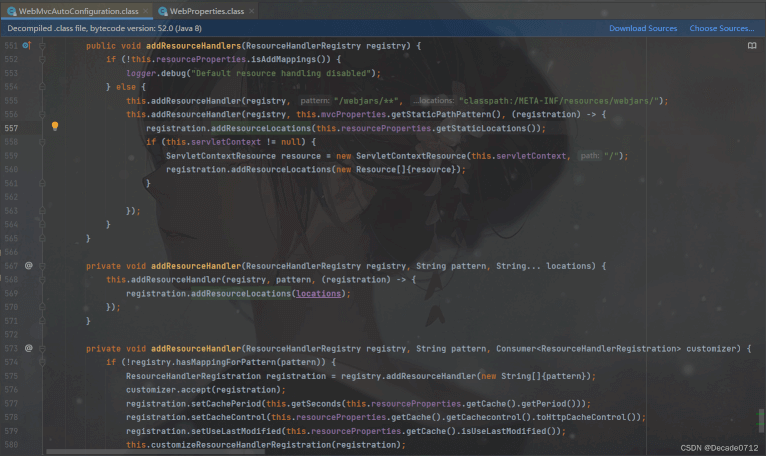Click 'hasMappingForPattern' on line 574
Viewport: 766px width, 456px height.
coord(226,362)
